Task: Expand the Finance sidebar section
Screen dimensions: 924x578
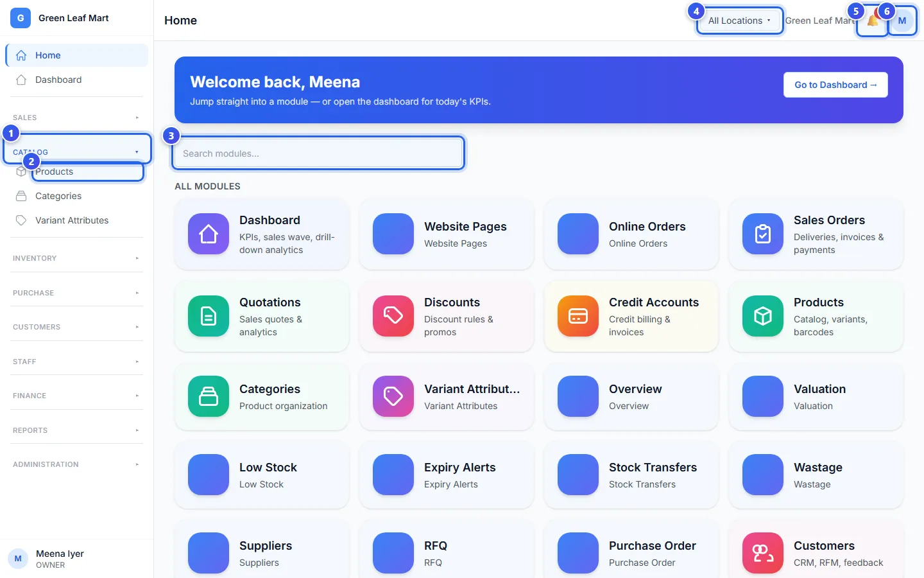Action: tap(76, 396)
